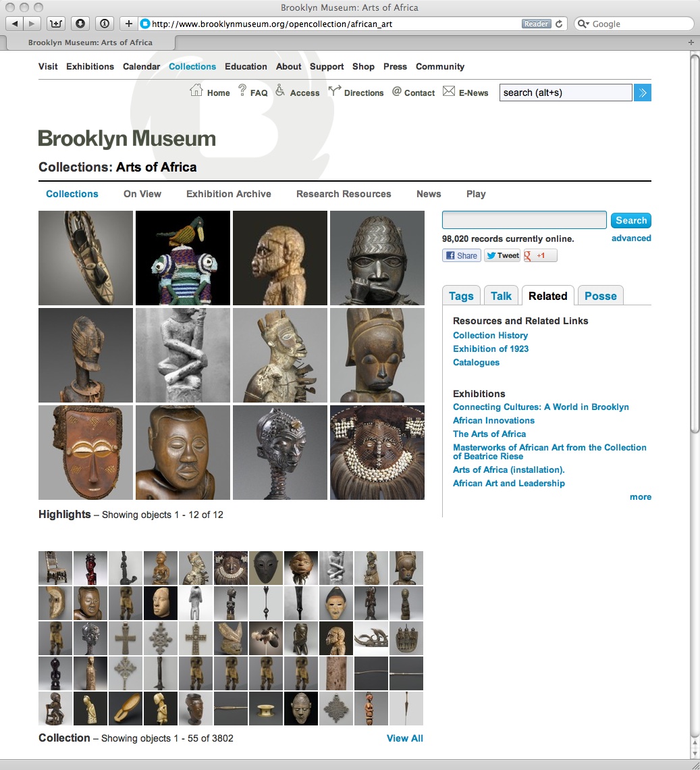Switch to the Research Resources section
Image resolution: width=700 pixels, height=770 pixels.
[x=344, y=194]
